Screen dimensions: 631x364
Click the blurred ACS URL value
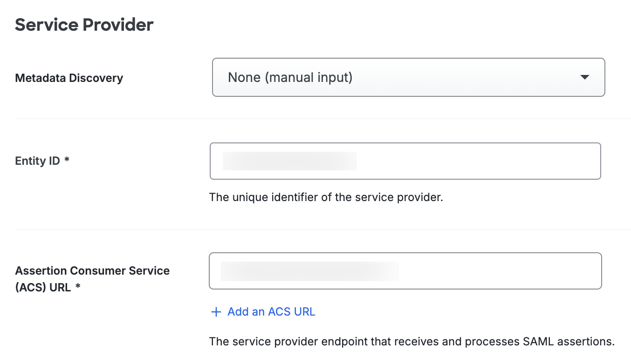(x=309, y=271)
